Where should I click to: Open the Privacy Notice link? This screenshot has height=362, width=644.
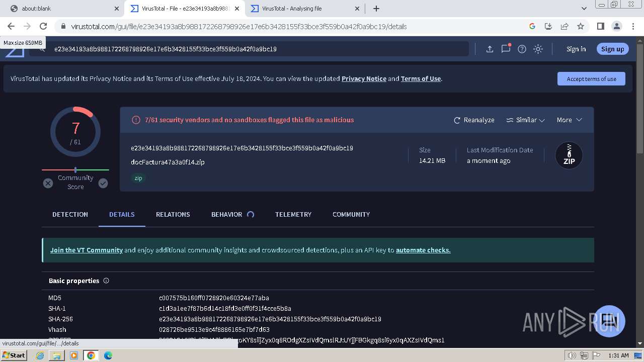[x=364, y=78]
